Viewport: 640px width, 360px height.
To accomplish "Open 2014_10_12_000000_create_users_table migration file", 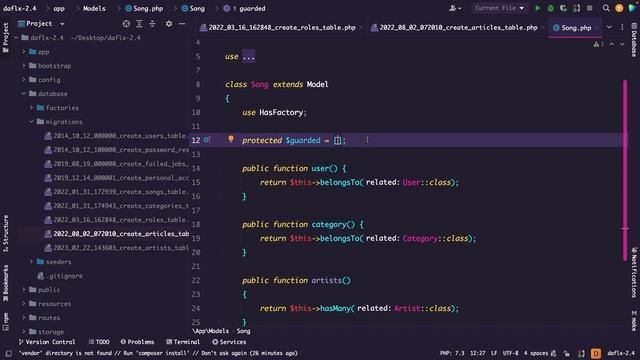I will (x=116, y=136).
